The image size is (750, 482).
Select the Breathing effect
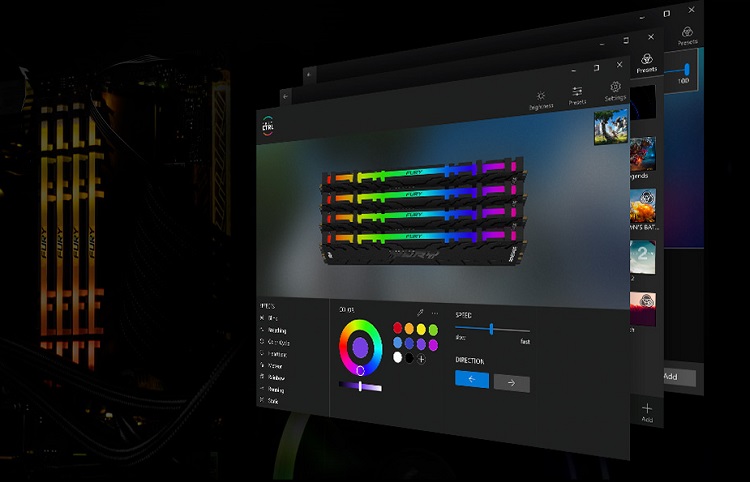tap(274, 330)
